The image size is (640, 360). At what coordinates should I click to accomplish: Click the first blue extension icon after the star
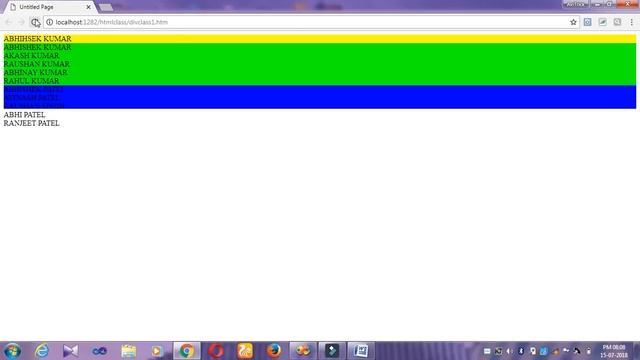[587, 22]
